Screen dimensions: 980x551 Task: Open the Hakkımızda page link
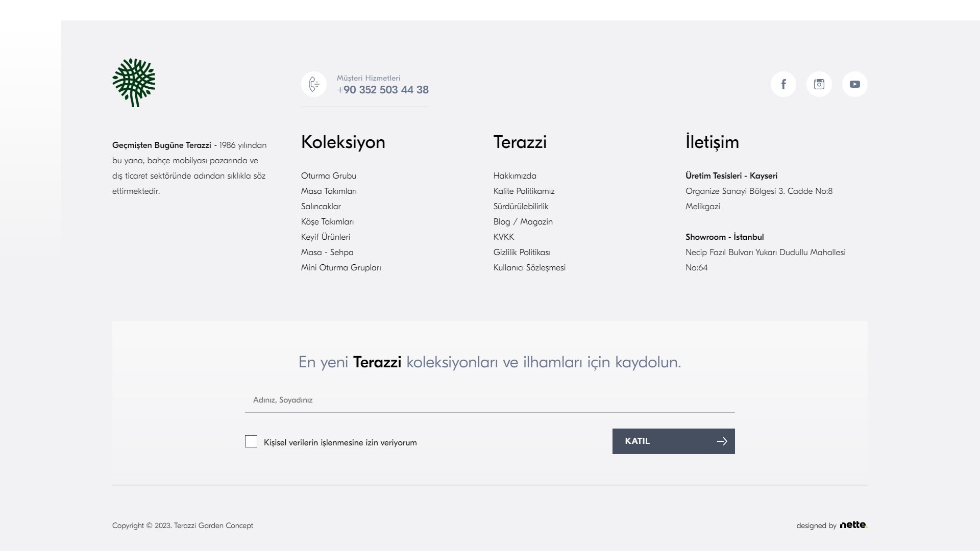[515, 176]
